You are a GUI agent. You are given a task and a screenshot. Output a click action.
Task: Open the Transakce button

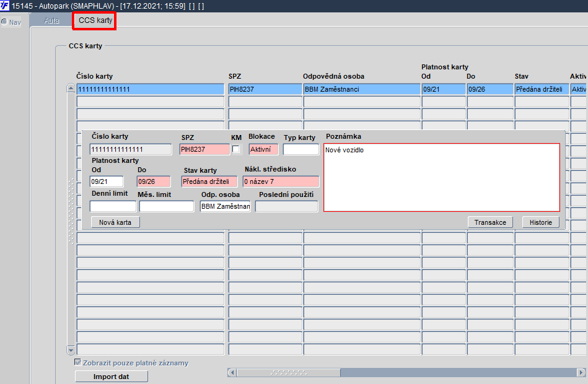(x=490, y=222)
